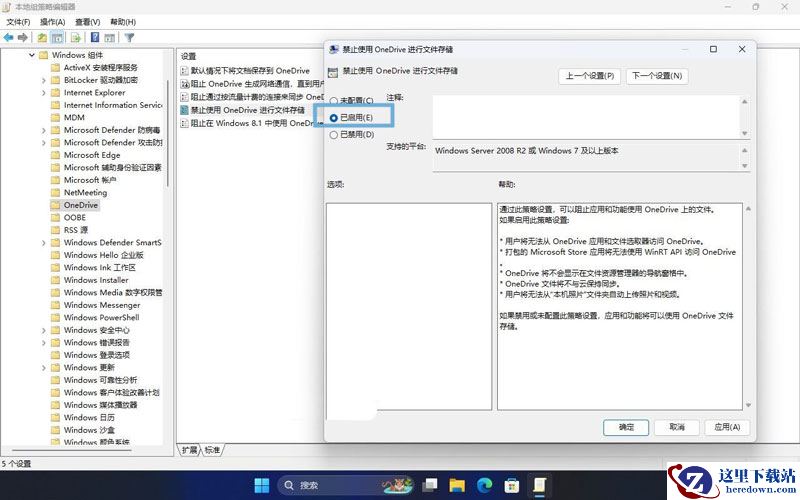Select the 已启用(E) radio button
800x500 pixels.
tap(334, 118)
